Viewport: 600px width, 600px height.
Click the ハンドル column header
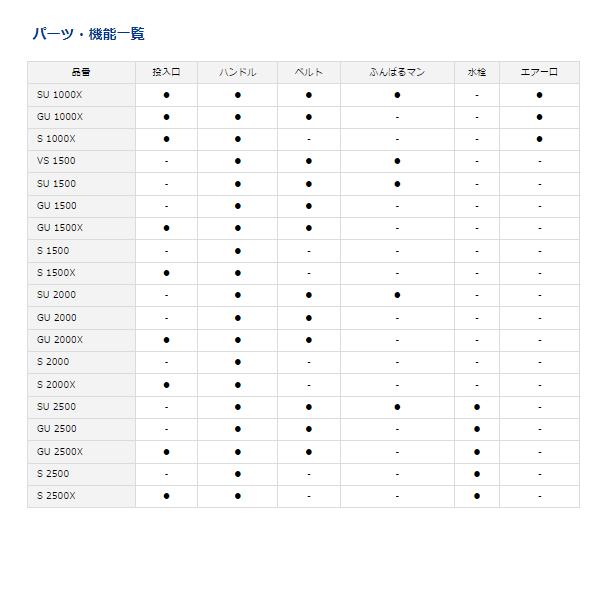(238, 72)
